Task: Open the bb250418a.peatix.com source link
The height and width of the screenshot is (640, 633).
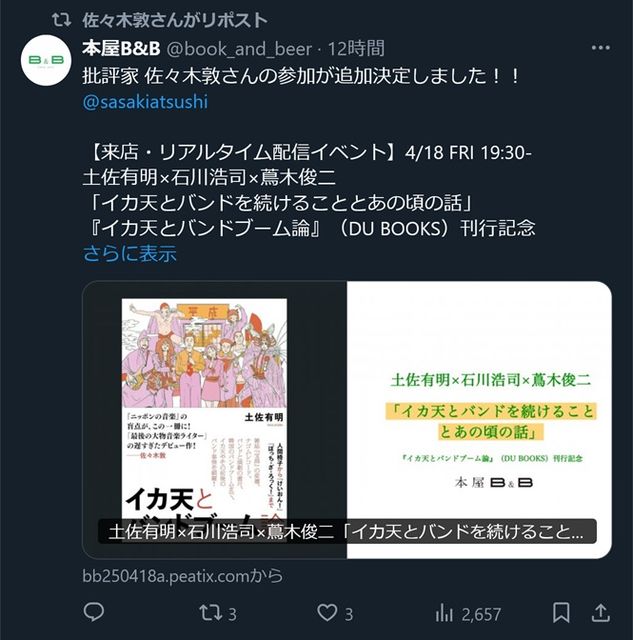Action: coord(182,576)
